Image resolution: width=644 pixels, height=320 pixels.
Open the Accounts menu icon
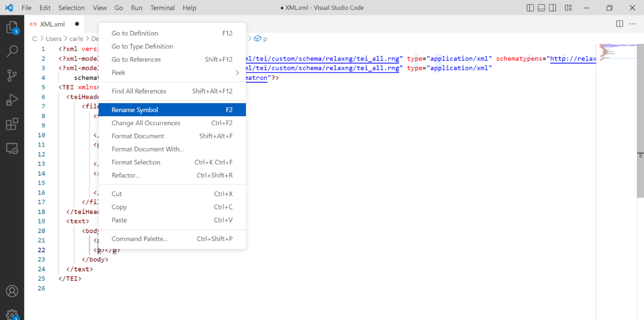(x=12, y=291)
